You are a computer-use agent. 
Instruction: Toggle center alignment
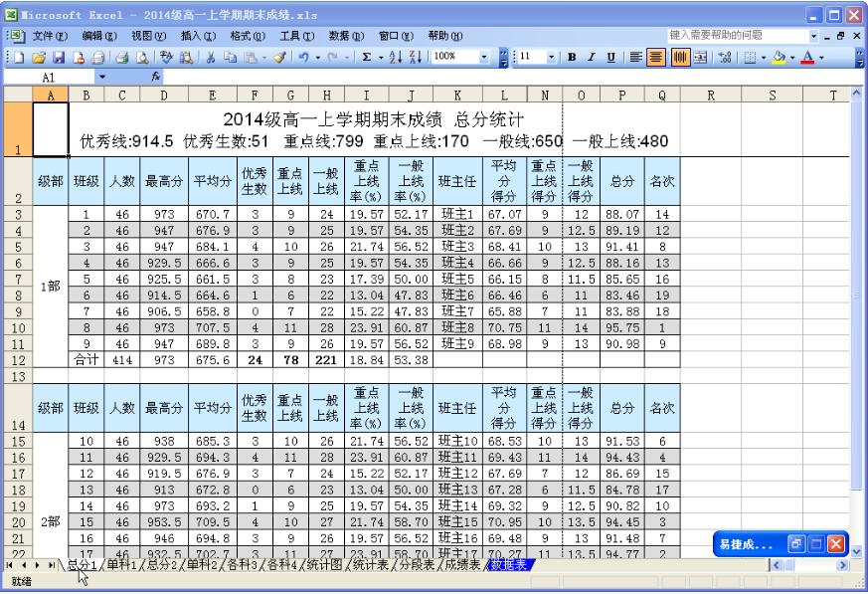coord(656,57)
